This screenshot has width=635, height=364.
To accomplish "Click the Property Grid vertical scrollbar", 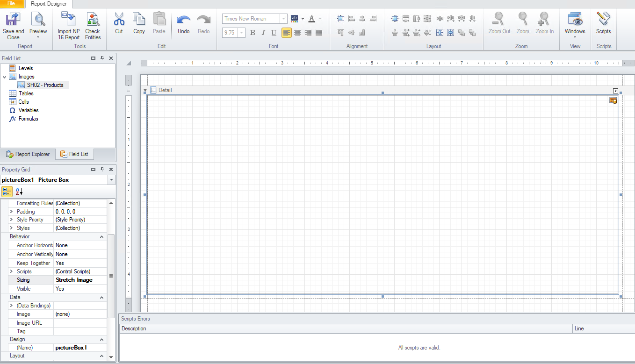I will point(111,276).
